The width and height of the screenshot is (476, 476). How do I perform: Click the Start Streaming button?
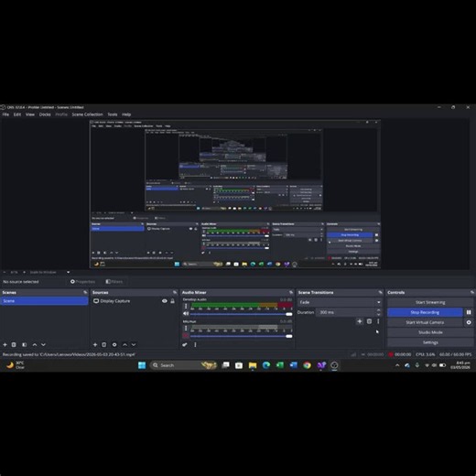coord(430,302)
